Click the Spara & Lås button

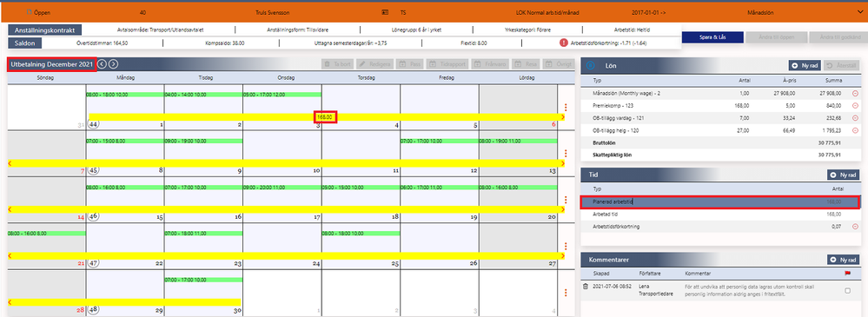tap(712, 37)
